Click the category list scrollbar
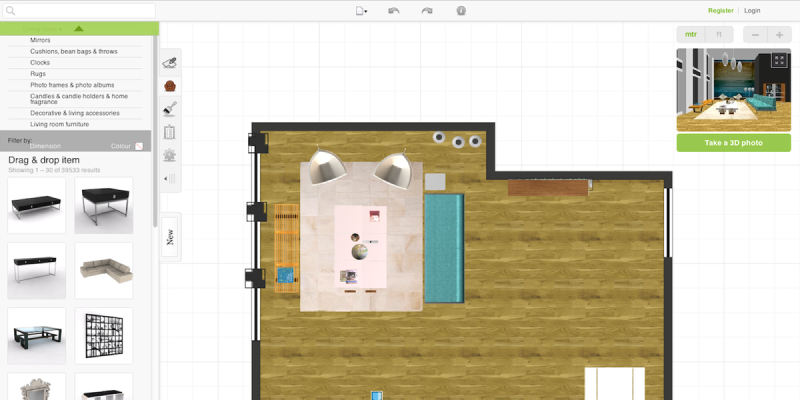The image size is (800, 400). pyautogui.click(x=155, y=131)
